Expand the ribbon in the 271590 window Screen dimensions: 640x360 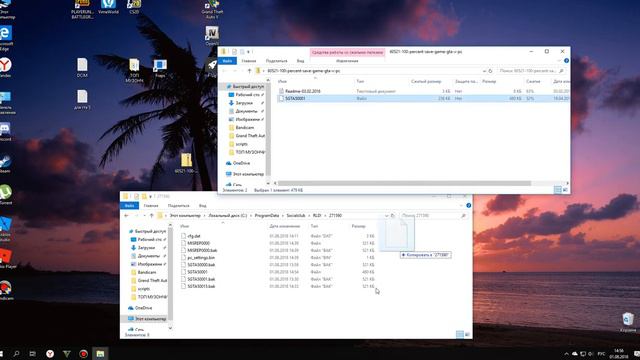(x=462, y=205)
